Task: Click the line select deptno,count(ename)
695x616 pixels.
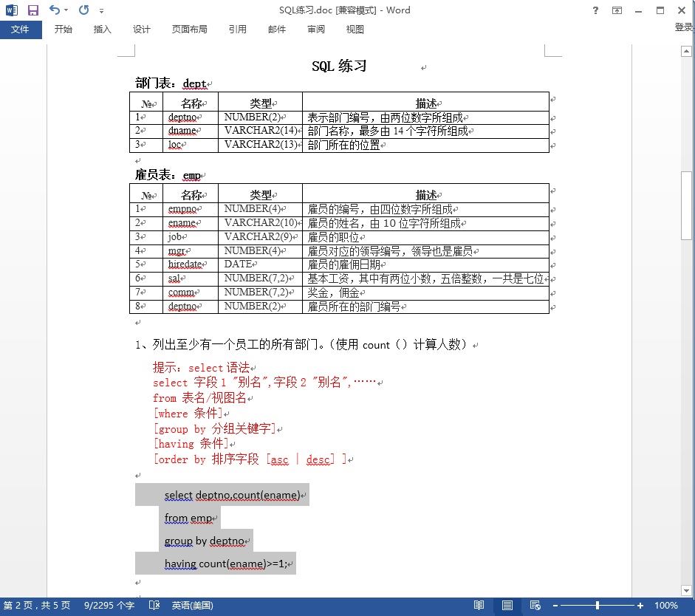Action: tap(232, 495)
